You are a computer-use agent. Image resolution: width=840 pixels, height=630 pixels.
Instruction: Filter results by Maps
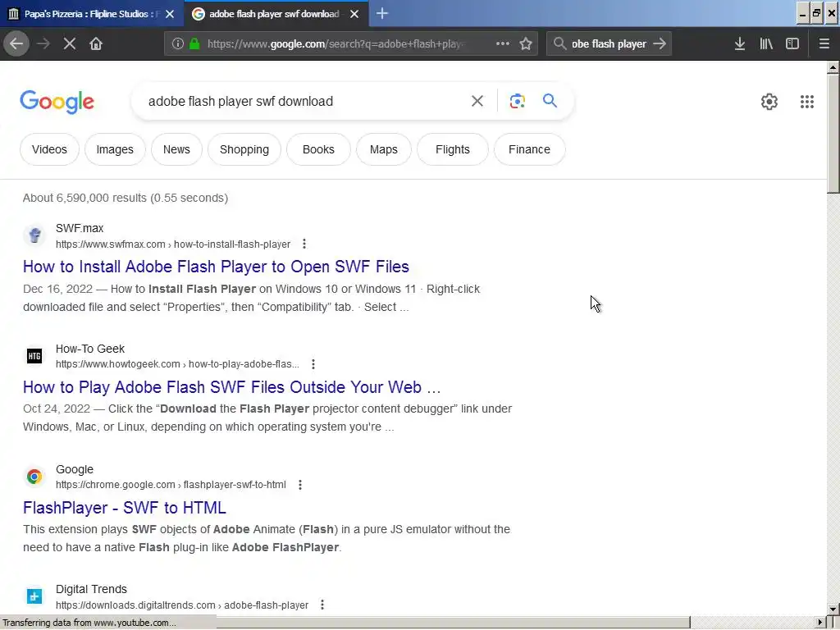coord(384,149)
